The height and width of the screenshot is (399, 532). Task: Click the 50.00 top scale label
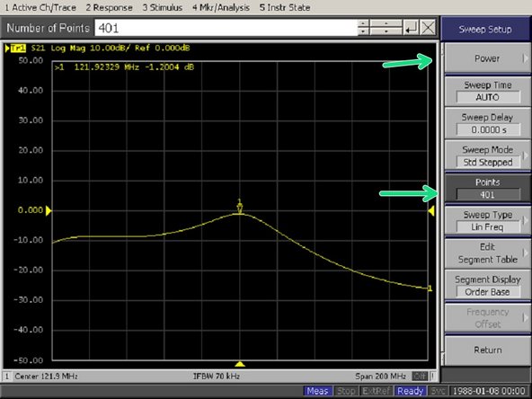pyautogui.click(x=31, y=60)
